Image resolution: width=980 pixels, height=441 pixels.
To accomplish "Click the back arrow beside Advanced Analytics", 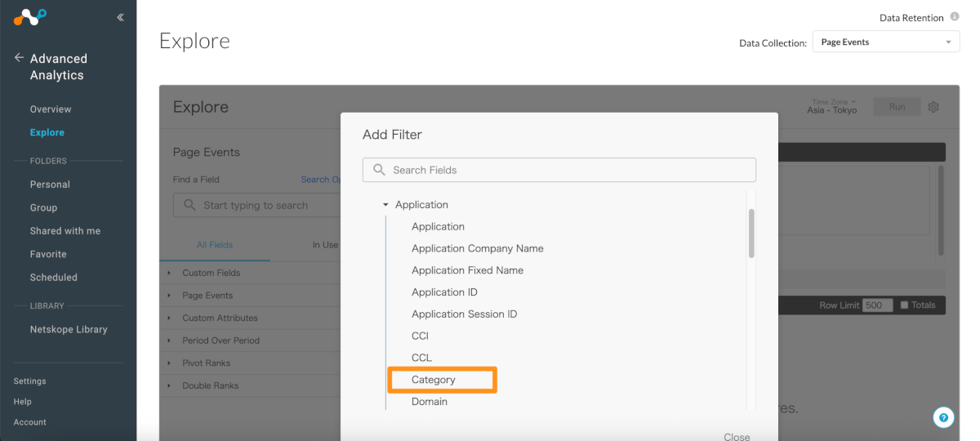I will pos(19,58).
